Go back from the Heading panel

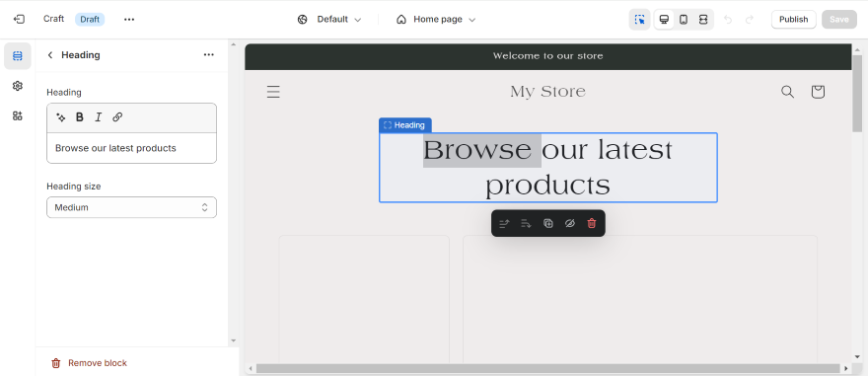[50, 55]
